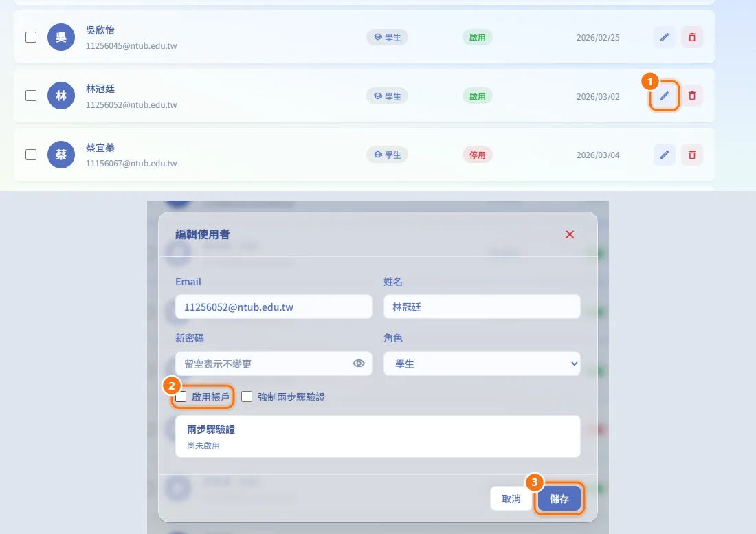Toggle the 啟用帳戶 checkbox
The height and width of the screenshot is (534, 756).
(181, 397)
